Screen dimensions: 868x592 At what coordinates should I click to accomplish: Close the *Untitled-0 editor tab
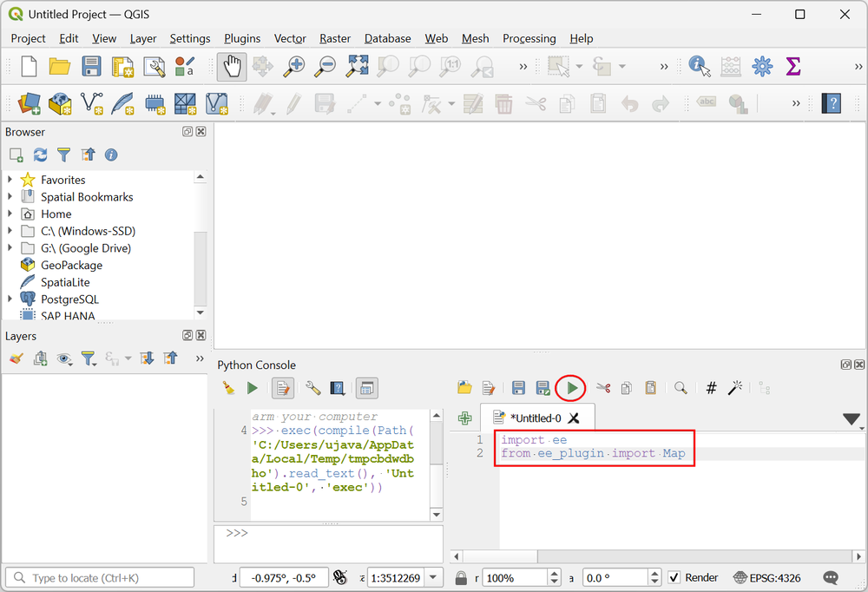[x=574, y=418]
